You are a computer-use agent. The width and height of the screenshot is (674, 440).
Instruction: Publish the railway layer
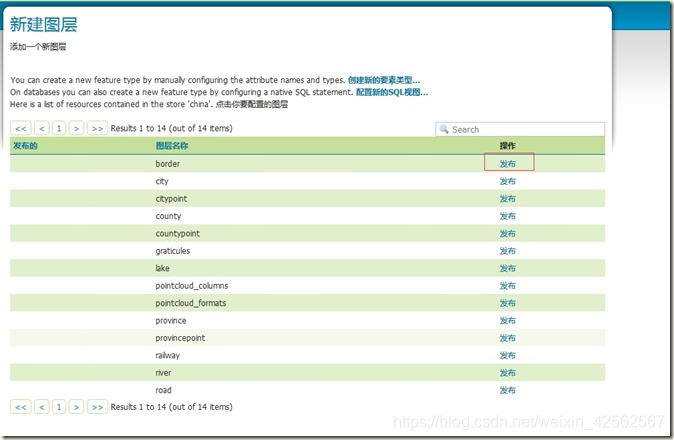tap(508, 355)
